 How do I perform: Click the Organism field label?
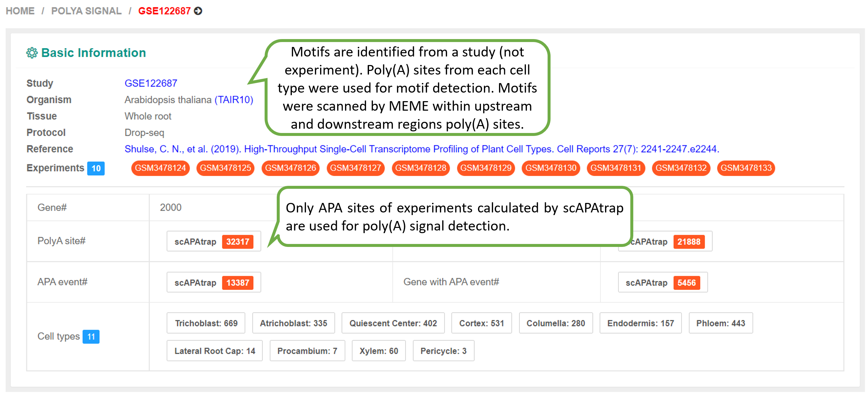coord(49,100)
